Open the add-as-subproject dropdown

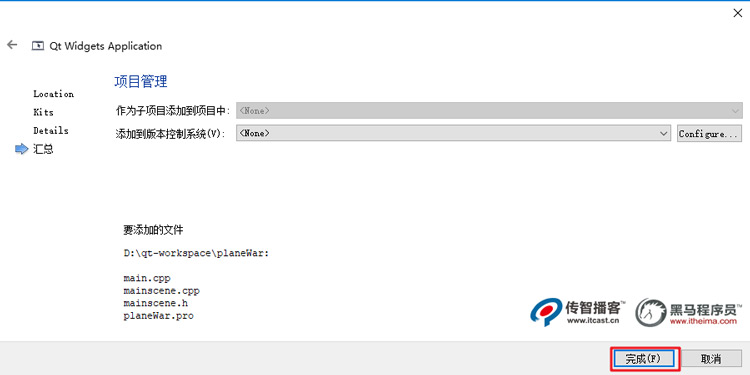[x=489, y=110]
